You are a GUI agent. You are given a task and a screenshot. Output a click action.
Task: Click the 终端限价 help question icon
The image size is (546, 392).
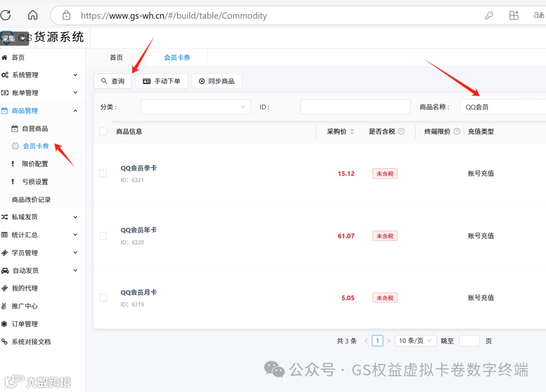(457, 132)
